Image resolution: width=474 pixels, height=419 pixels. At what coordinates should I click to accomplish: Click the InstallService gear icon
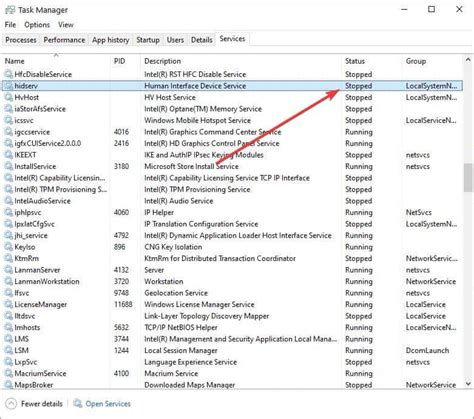(8, 166)
